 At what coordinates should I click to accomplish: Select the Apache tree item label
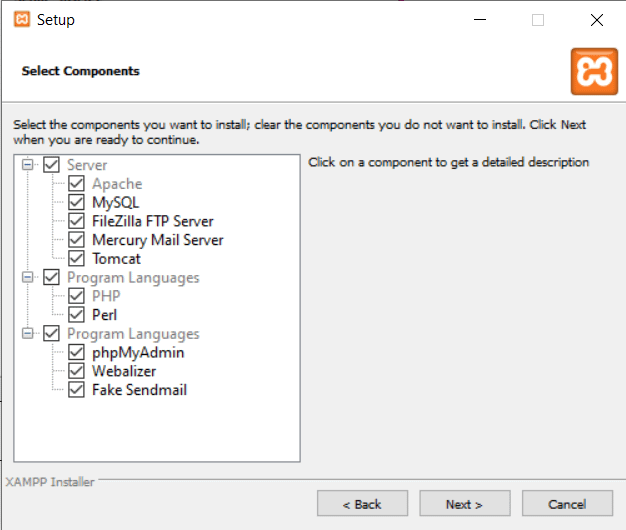coord(117,184)
